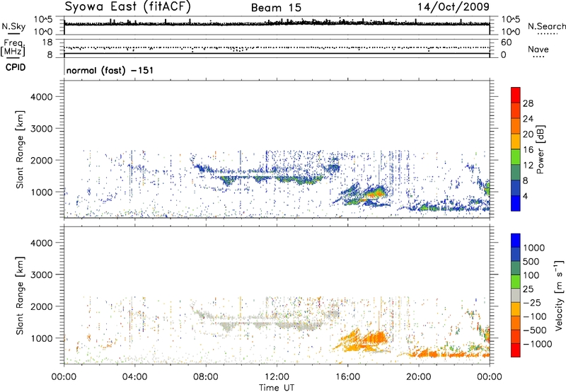Select 'normal (fast) -151' mode text
Image resolution: width=566 pixels, height=392 pixels.
click(x=110, y=70)
